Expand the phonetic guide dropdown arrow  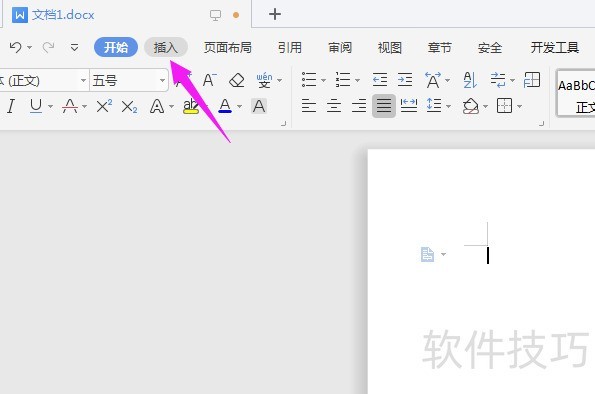[280, 80]
